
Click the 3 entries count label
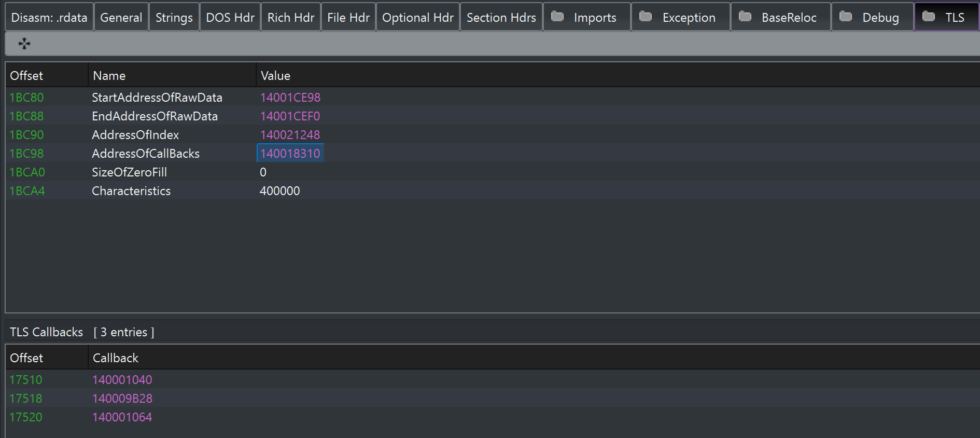click(124, 332)
